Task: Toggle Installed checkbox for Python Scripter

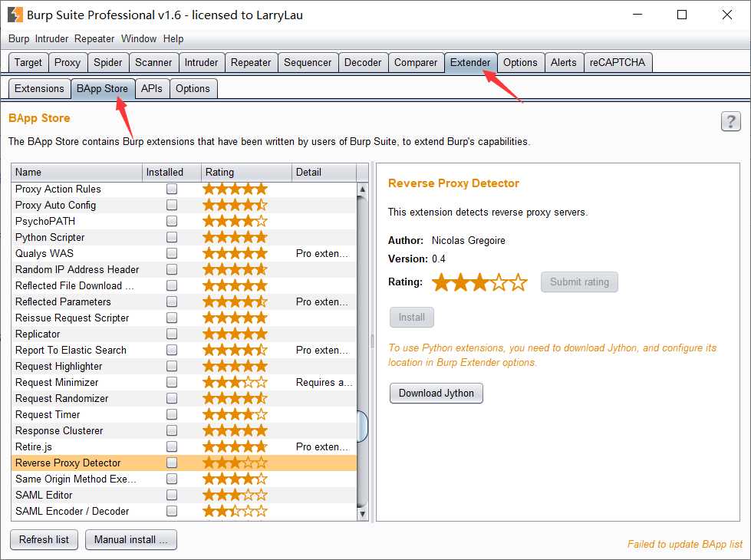Action: 172,237
